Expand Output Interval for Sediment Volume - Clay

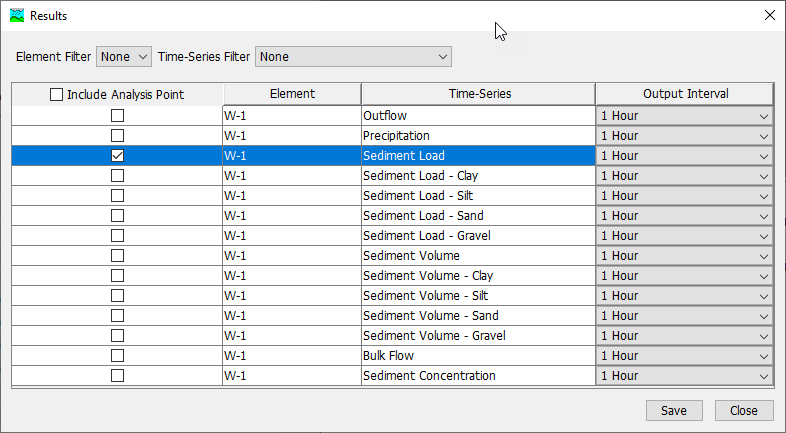[x=684, y=276]
